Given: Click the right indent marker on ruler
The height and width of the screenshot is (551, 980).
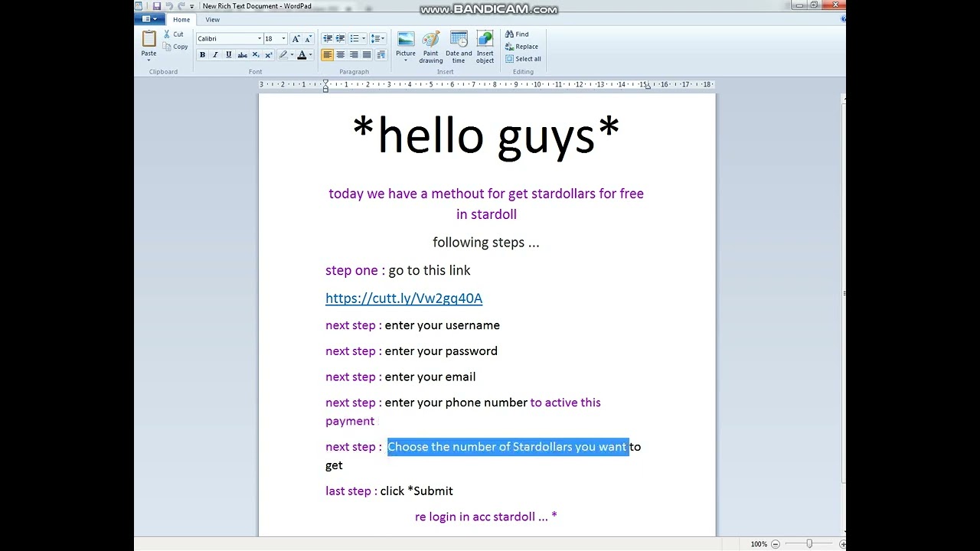Looking at the screenshot, I should tap(648, 87).
